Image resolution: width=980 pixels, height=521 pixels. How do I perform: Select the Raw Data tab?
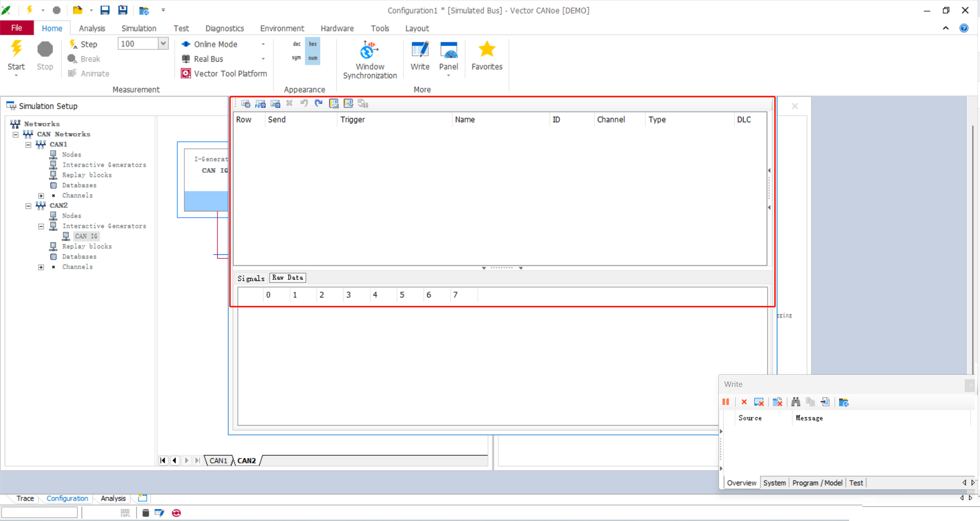pos(288,278)
